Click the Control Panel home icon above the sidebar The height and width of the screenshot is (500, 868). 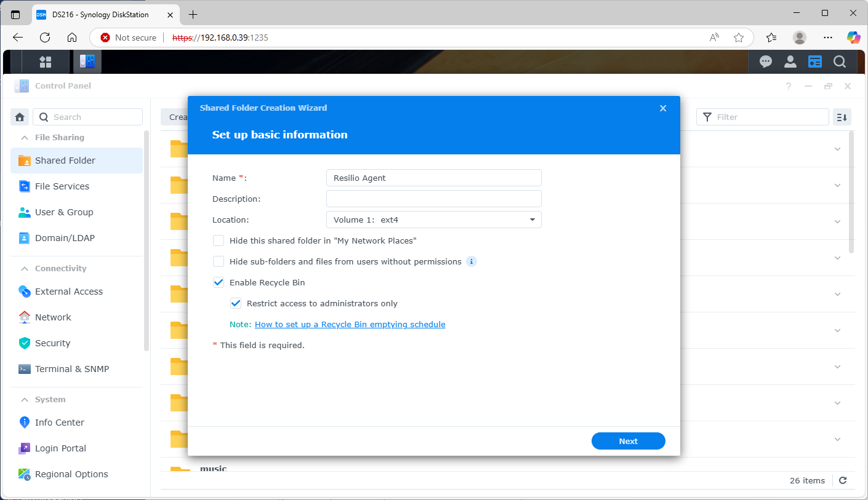[x=19, y=116]
